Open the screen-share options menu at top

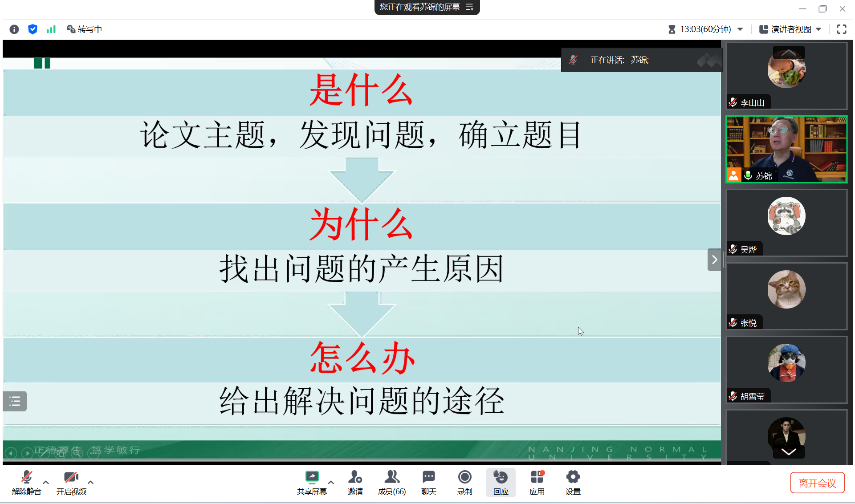tap(469, 7)
